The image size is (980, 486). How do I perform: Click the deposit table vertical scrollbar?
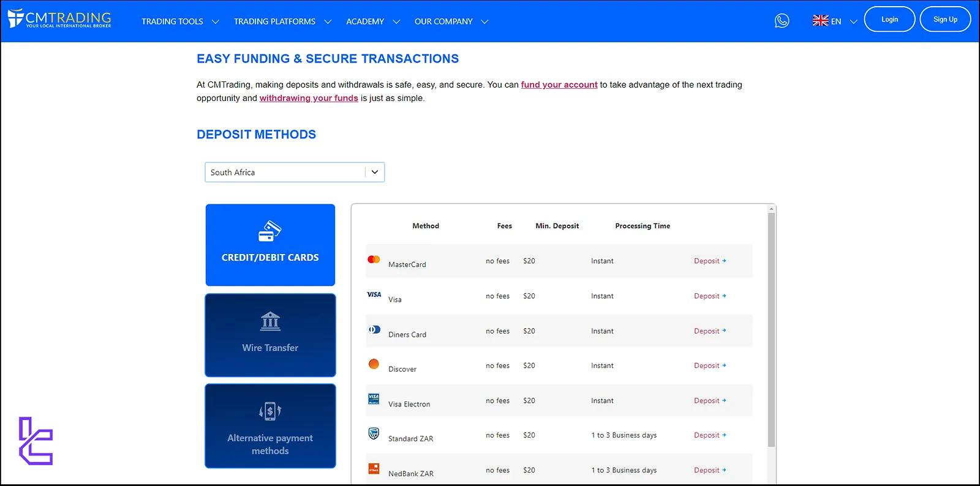click(771, 330)
